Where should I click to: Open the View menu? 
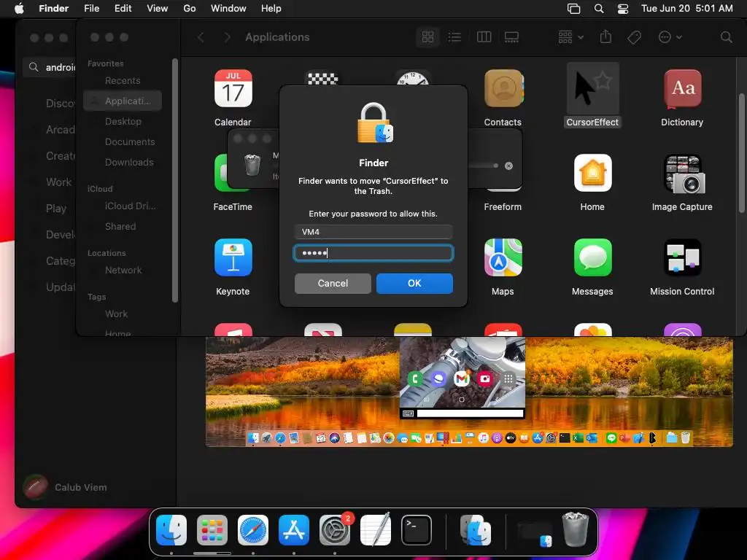click(158, 9)
